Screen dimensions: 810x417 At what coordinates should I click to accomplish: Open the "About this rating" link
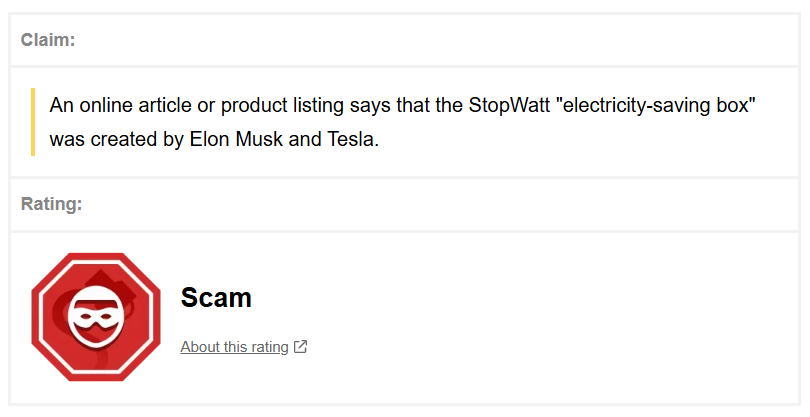[234, 347]
